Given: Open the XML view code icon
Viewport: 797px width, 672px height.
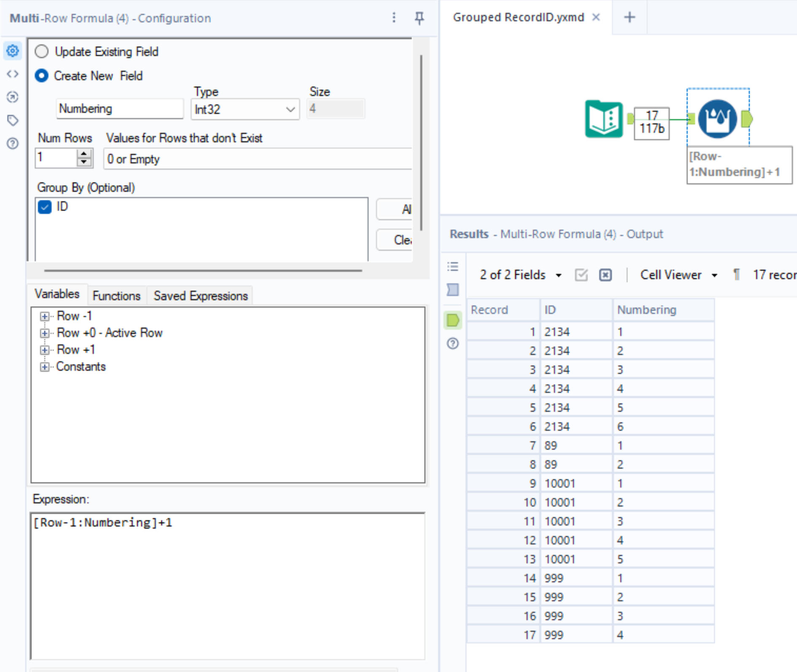Looking at the screenshot, I should coord(13,74).
